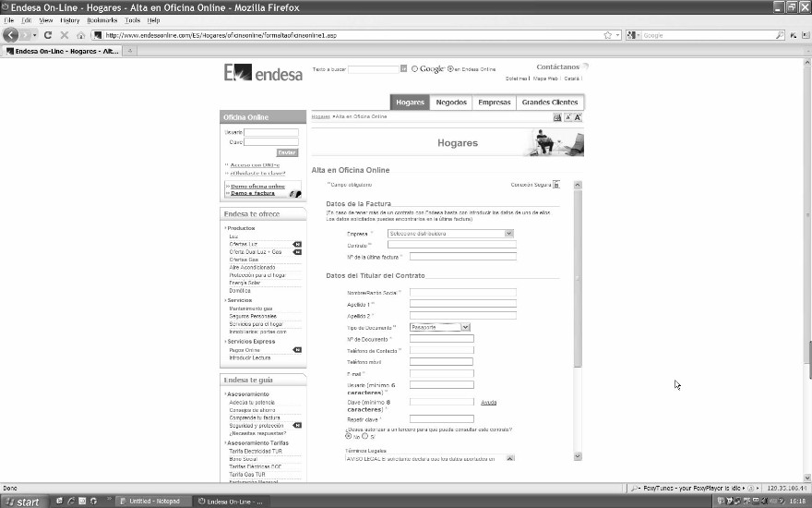Switch to the Negocios tab
812x508 pixels.
click(451, 103)
